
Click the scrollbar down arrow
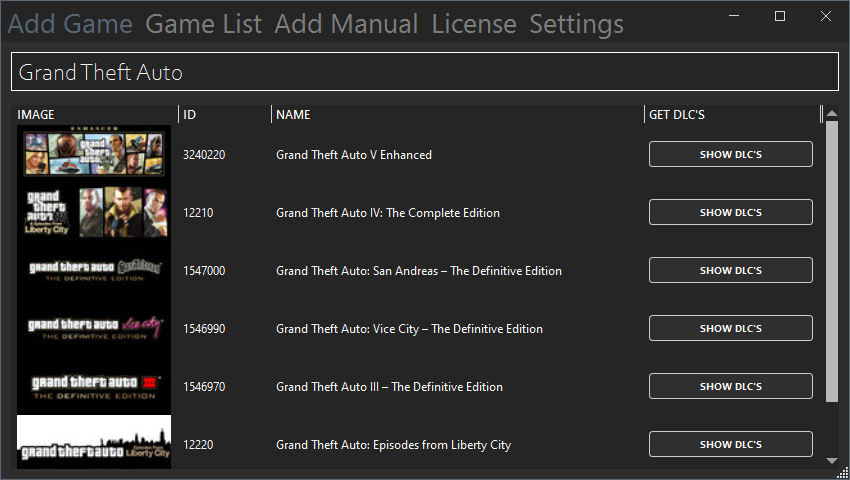[832, 461]
